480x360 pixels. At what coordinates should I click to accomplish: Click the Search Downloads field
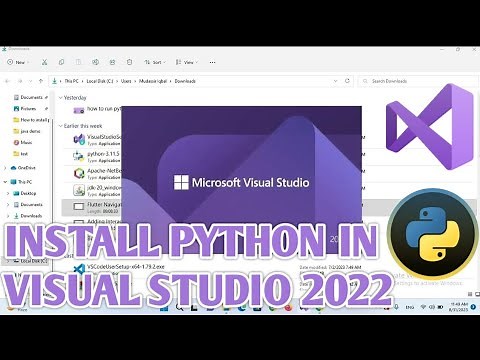tap(417, 81)
